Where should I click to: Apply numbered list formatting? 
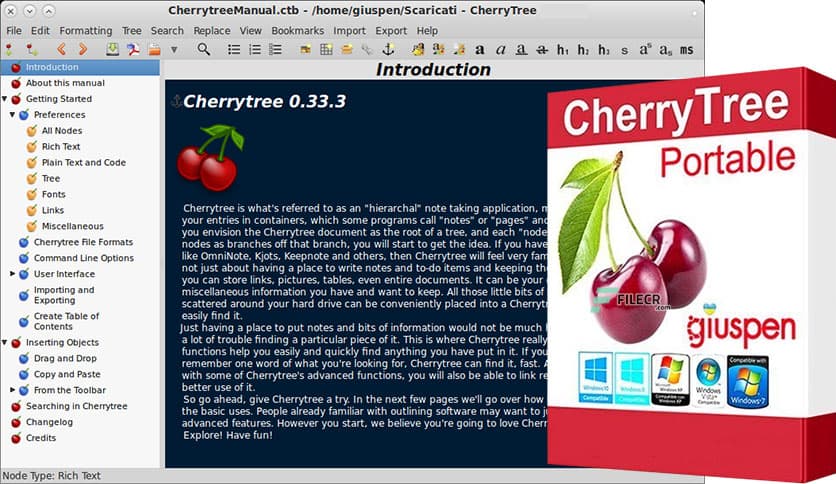255,50
